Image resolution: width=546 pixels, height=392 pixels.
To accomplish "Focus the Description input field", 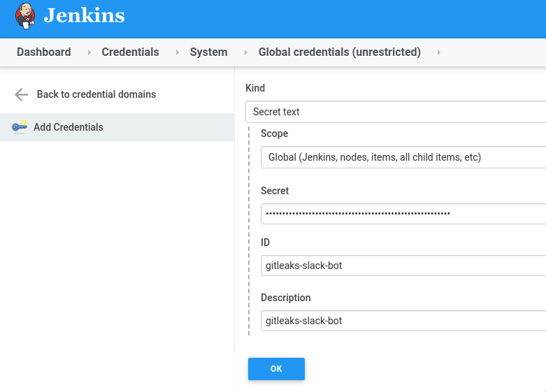I will [x=403, y=321].
